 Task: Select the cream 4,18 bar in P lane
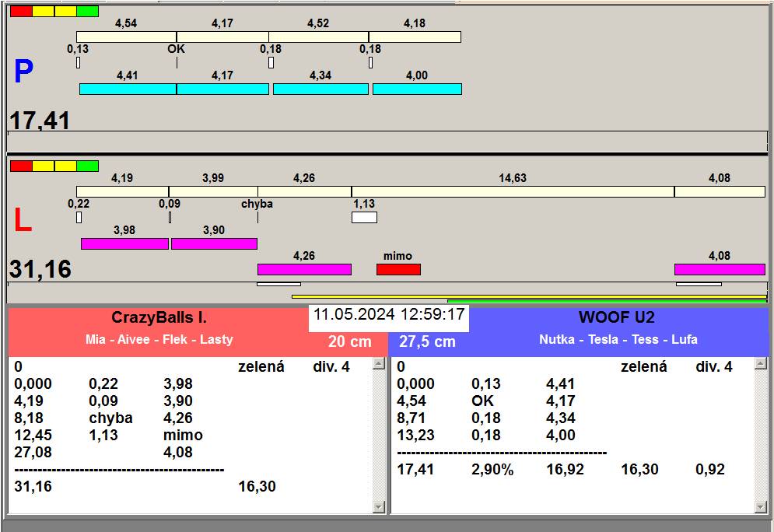point(415,37)
